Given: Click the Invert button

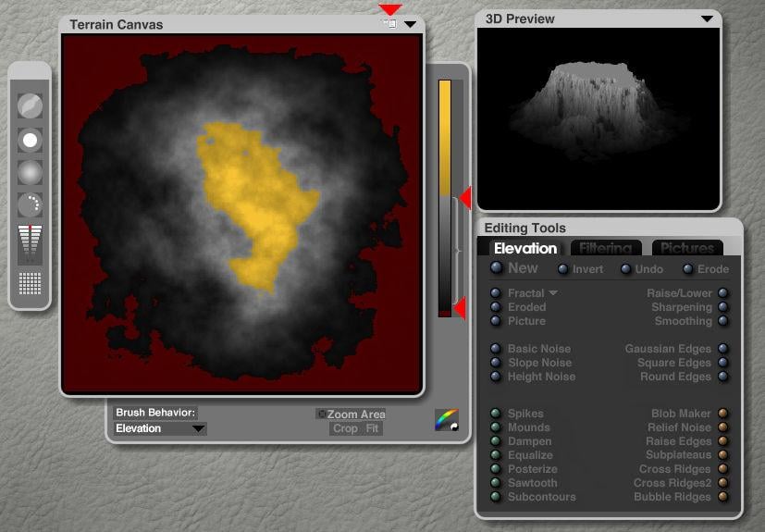Looking at the screenshot, I should 581,269.
